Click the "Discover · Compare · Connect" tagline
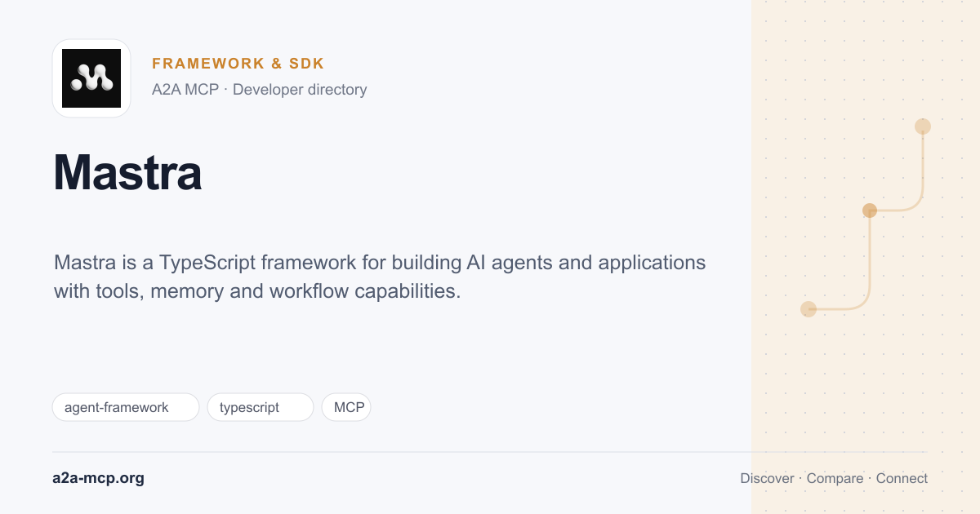Image resolution: width=980 pixels, height=514 pixels. (834, 478)
